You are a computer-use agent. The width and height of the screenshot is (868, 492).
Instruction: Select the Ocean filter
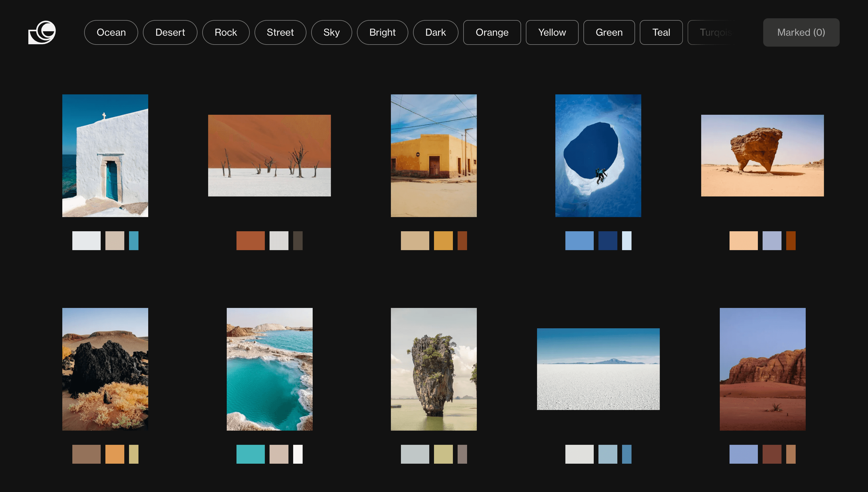click(111, 32)
